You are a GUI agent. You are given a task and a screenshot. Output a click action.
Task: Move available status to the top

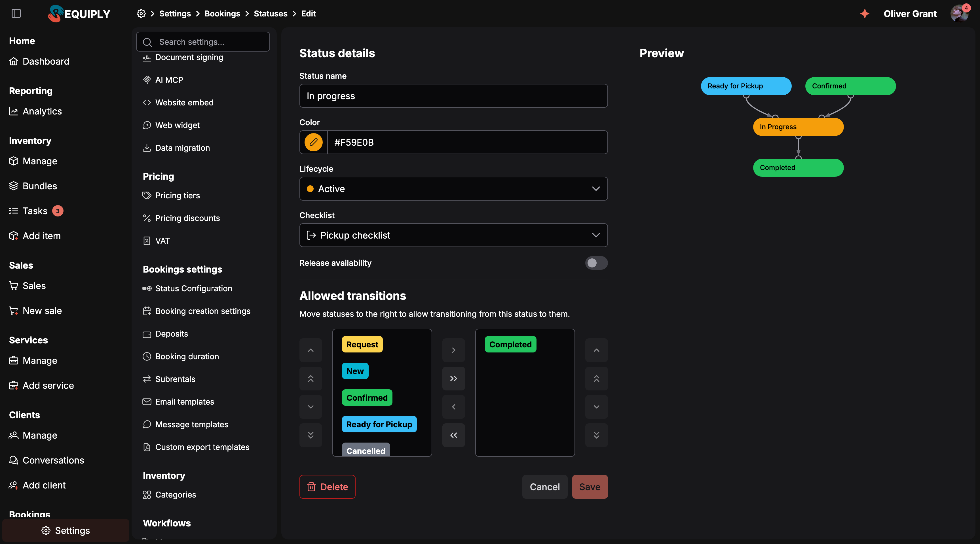[311, 379]
